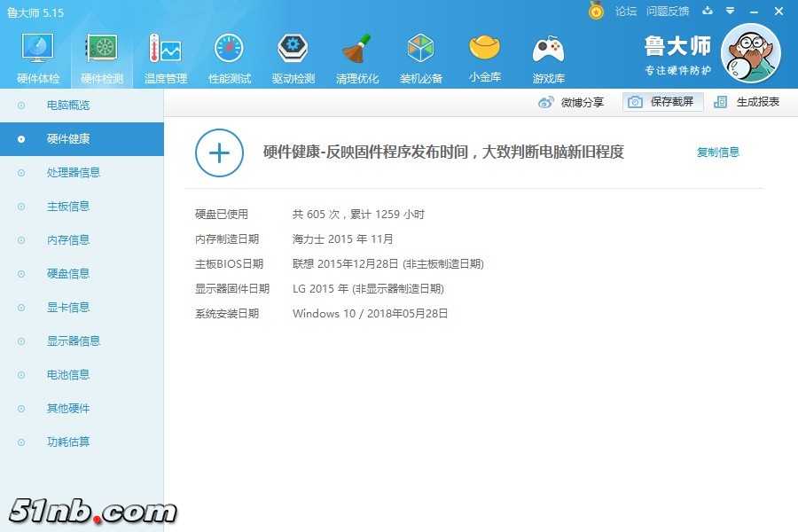Viewport: 798px width, 532px height.
Task: Switch to 硬盘信息 in the sidebar
Action: [x=67, y=274]
